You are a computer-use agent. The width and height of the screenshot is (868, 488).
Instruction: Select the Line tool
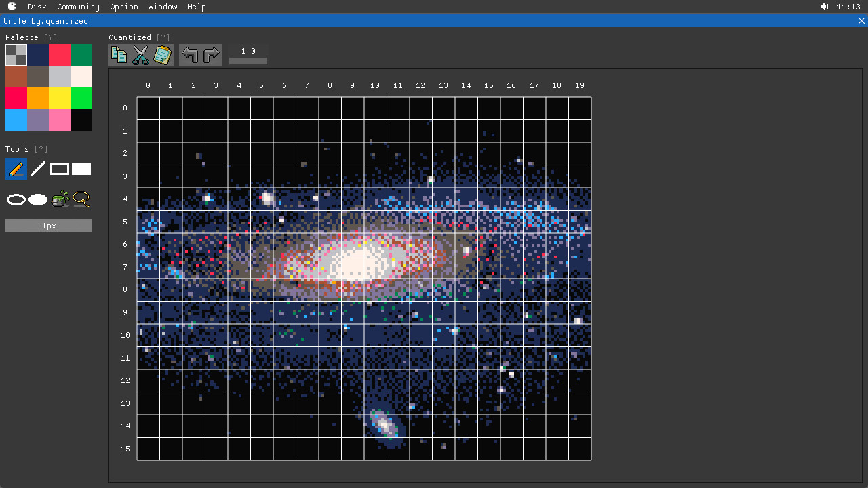[38, 169]
